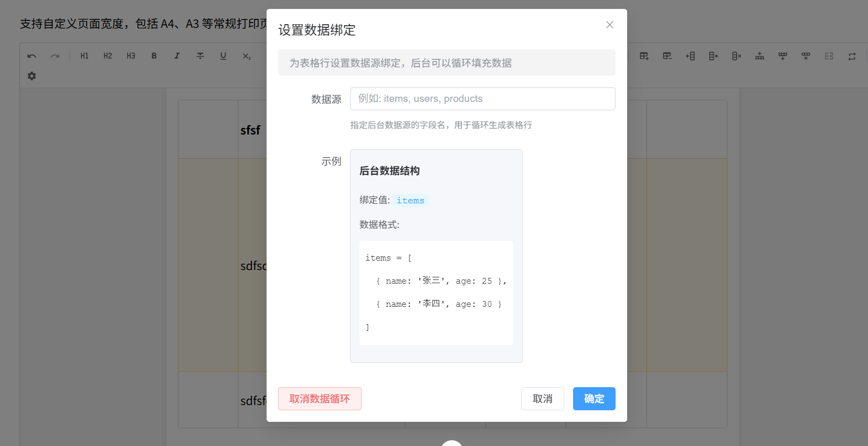Click the code line with 李四
This screenshot has height=446, width=868.
coord(439,304)
